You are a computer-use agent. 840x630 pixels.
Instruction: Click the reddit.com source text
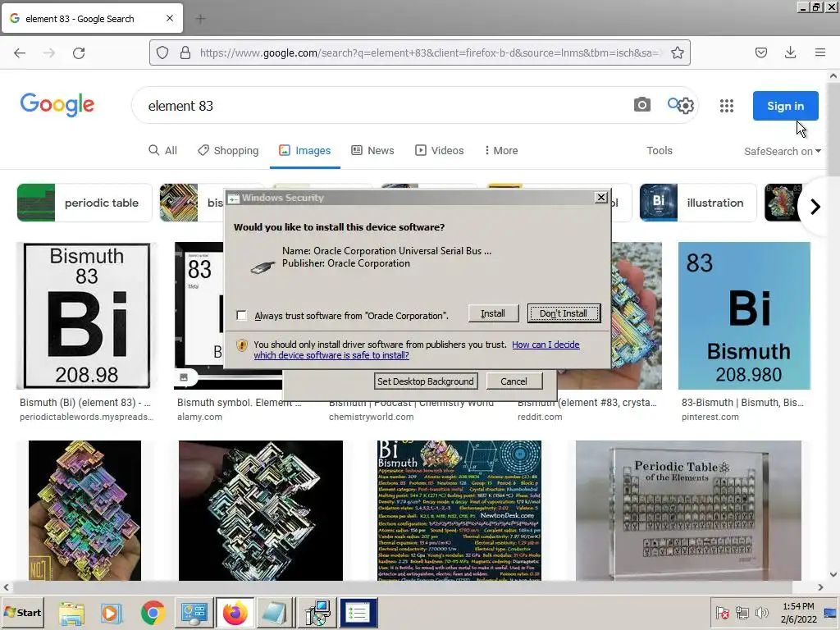540,417
